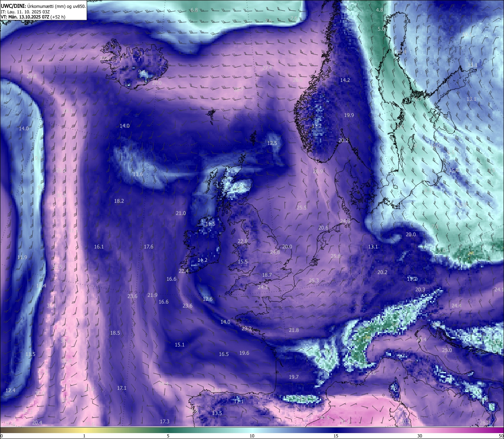Select the 18.7 value label
Image resolution: width=504 pixels, height=439 pixels.
point(267,275)
